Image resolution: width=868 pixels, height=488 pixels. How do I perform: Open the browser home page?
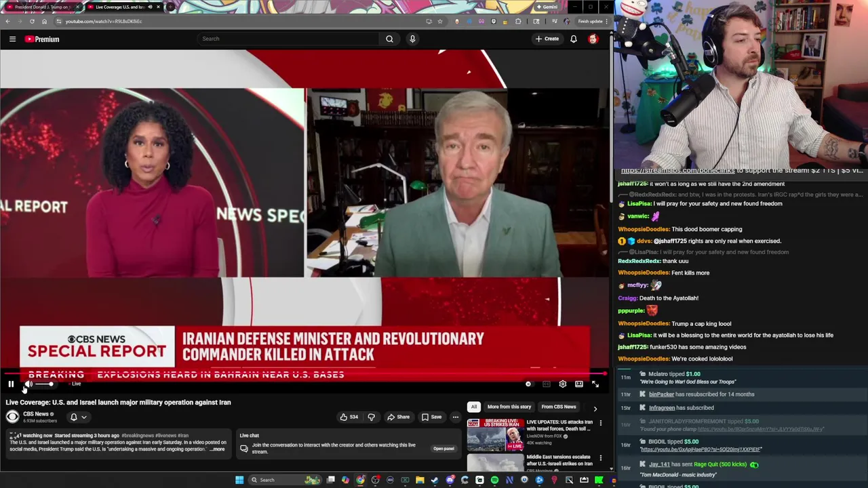44,21
